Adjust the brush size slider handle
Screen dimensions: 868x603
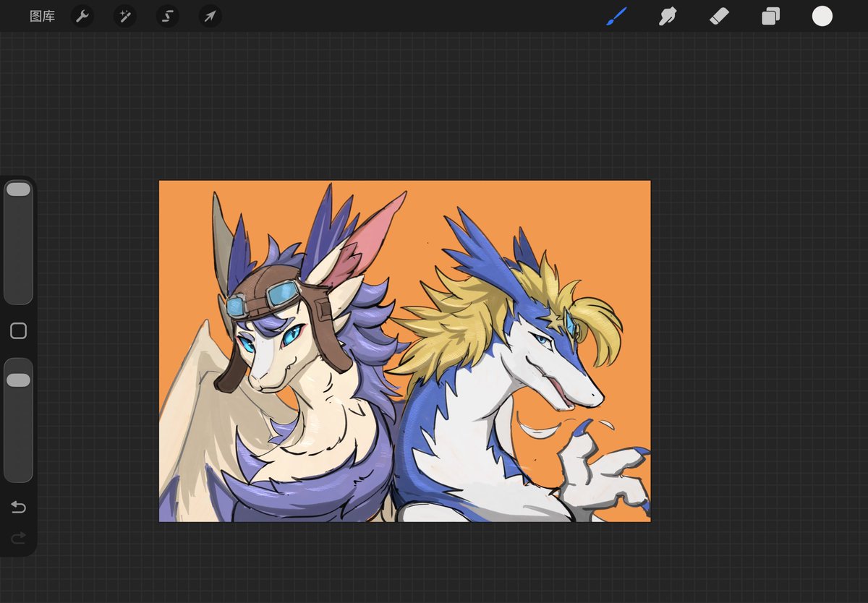(x=18, y=189)
